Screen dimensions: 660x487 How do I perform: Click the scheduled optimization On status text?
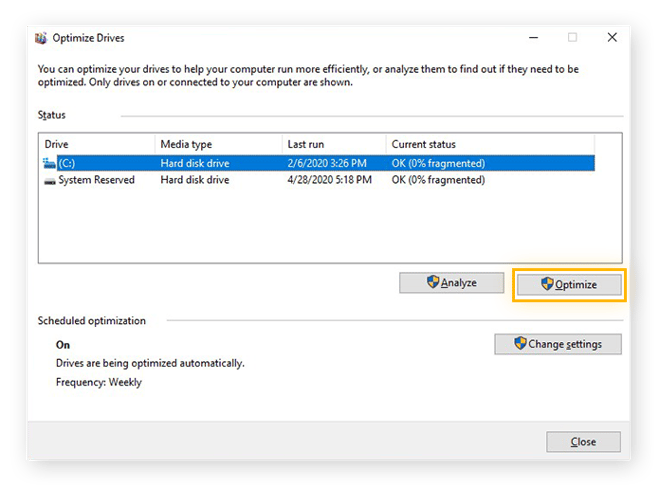pyautogui.click(x=63, y=345)
